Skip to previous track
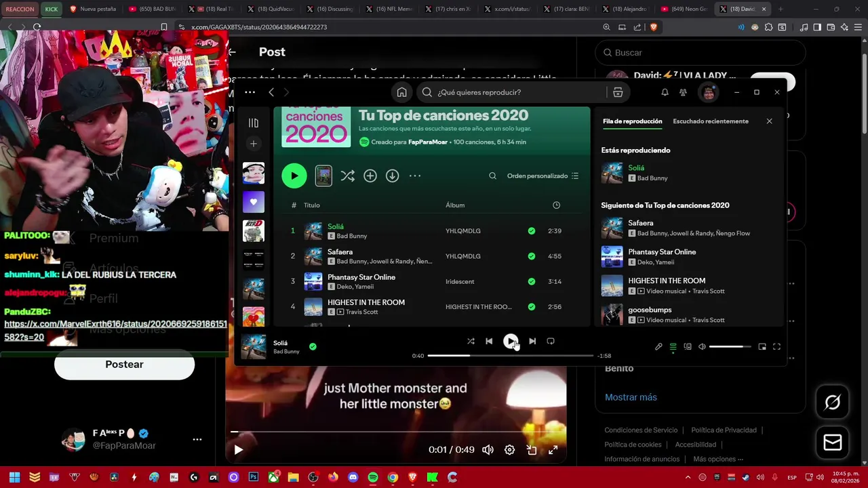Viewport: 868px width, 488px height. [489, 341]
